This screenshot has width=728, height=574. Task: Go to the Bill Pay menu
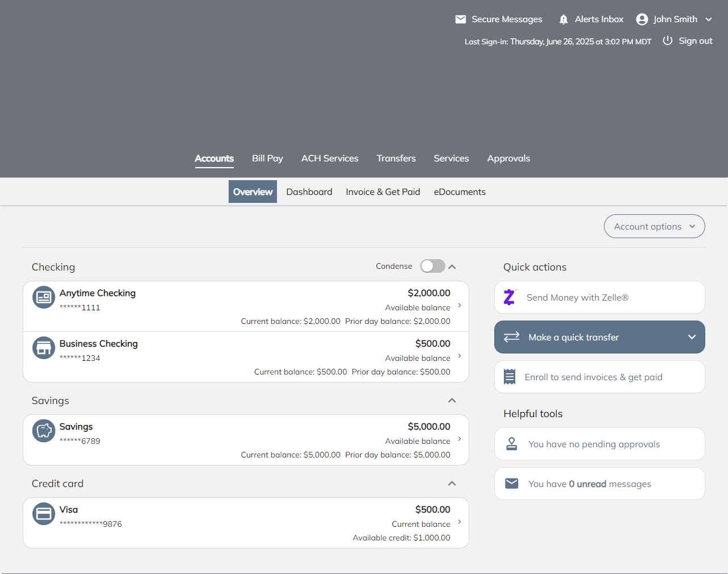click(267, 159)
